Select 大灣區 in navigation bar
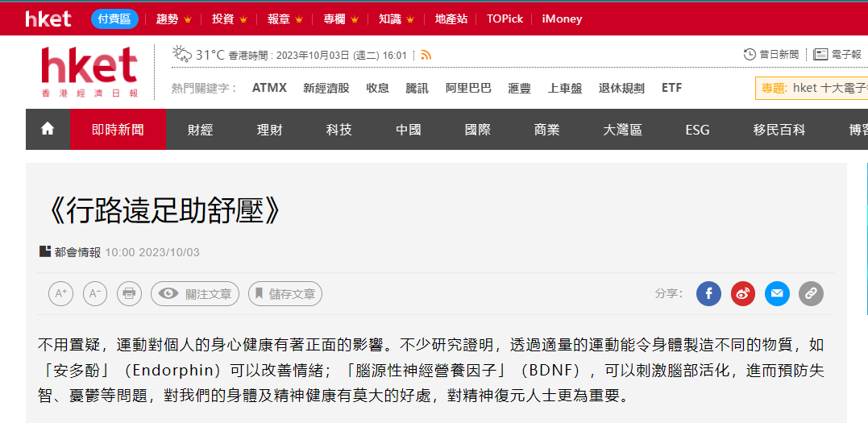 (622, 130)
